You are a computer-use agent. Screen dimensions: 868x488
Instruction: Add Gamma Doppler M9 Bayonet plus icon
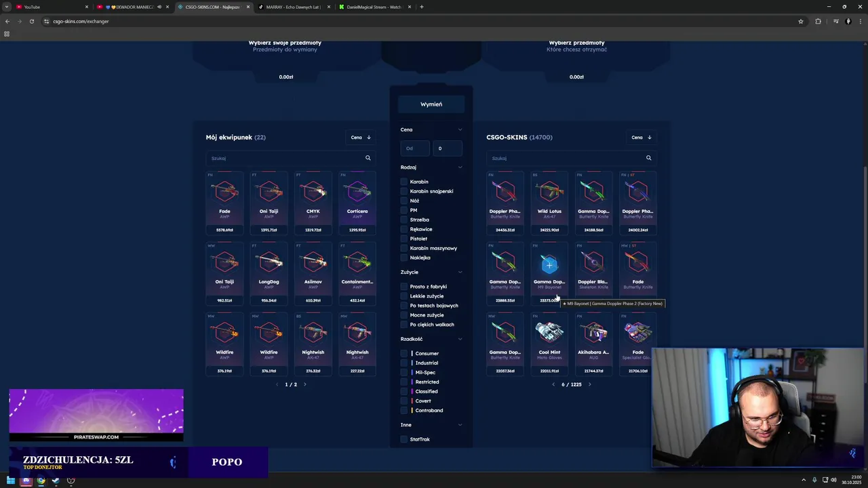[549, 265]
